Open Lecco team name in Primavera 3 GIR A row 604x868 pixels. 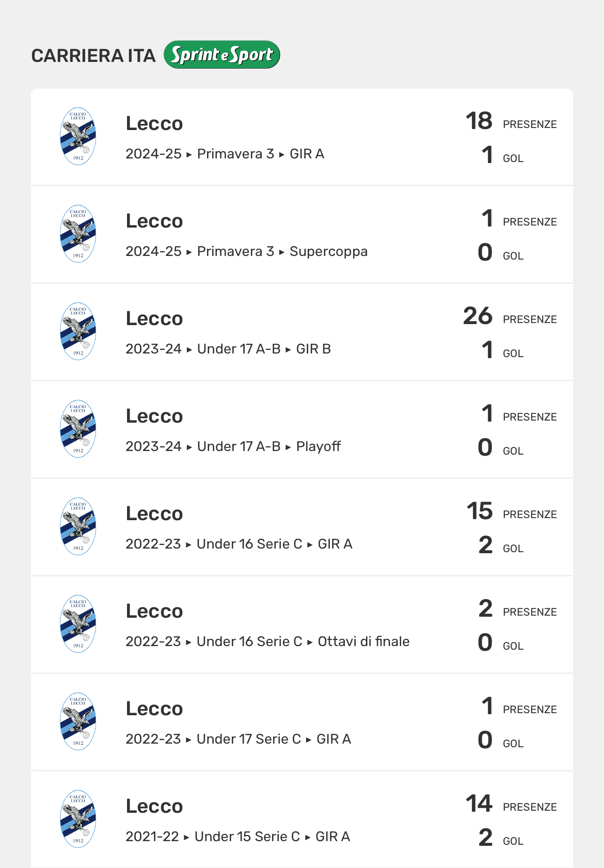point(154,124)
